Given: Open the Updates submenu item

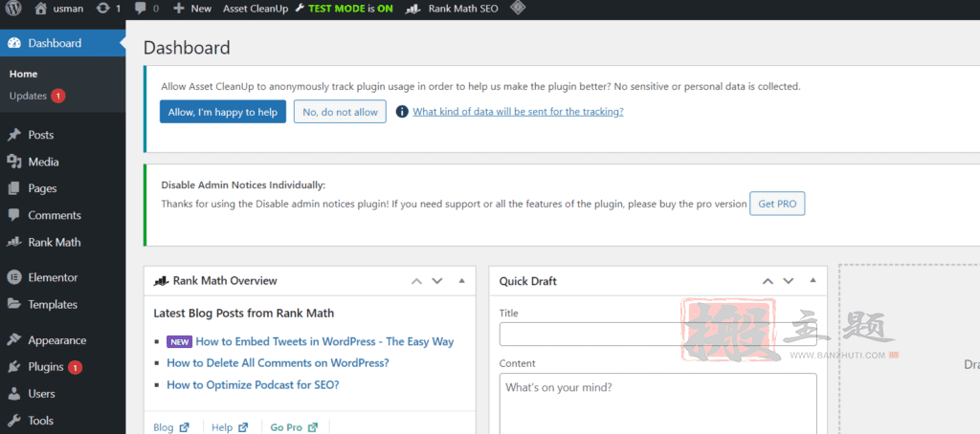Looking at the screenshot, I should (x=28, y=96).
